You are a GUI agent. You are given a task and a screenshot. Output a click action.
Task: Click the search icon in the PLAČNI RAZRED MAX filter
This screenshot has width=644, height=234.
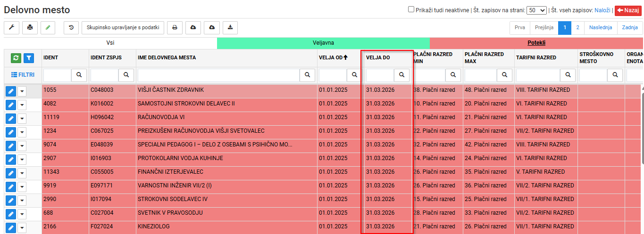[x=504, y=74]
